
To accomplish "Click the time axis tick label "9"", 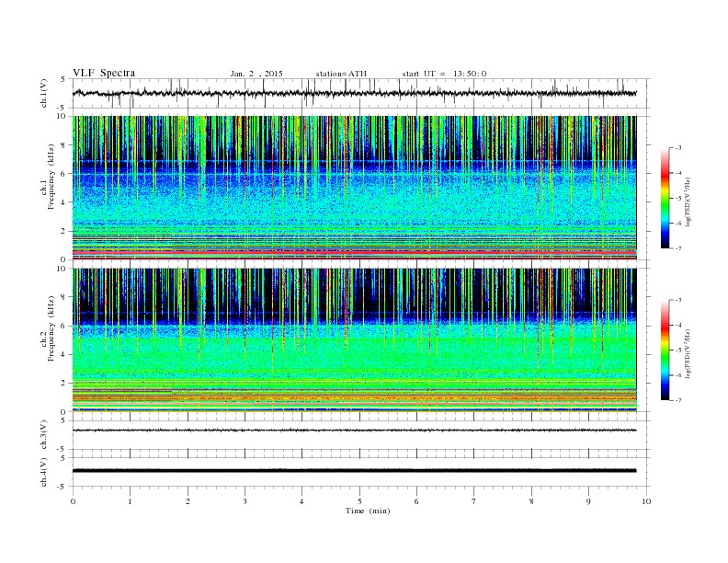I will pos(588,501).
